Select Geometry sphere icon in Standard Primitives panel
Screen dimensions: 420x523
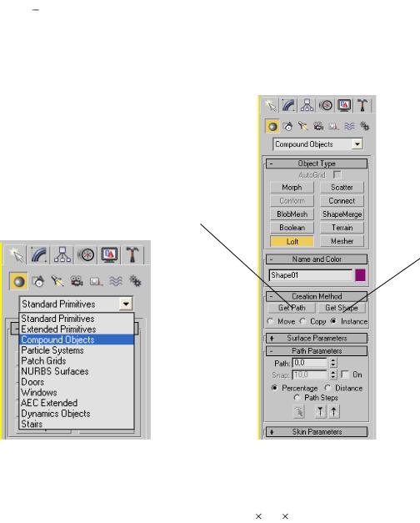point(18,281)
